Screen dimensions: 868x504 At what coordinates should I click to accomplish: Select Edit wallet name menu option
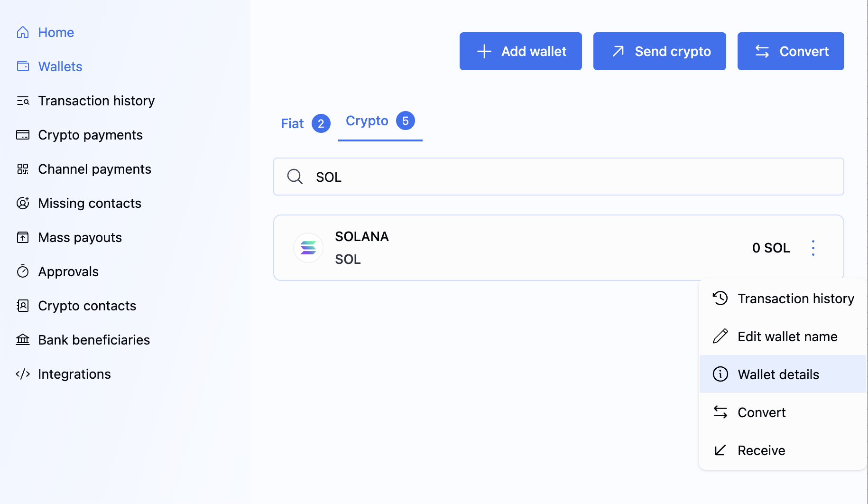(x=787, y=336)
